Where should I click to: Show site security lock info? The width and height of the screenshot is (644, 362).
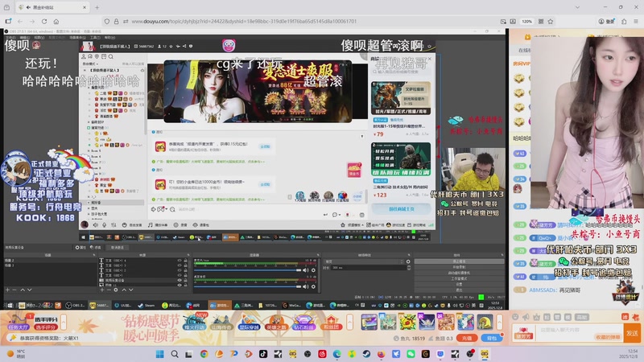coord(116,22)
